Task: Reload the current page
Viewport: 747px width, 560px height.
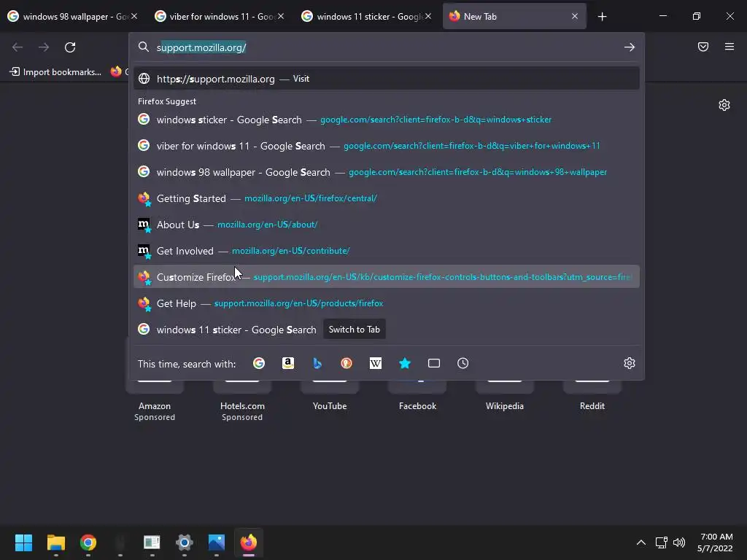Action: click(70, 47)
